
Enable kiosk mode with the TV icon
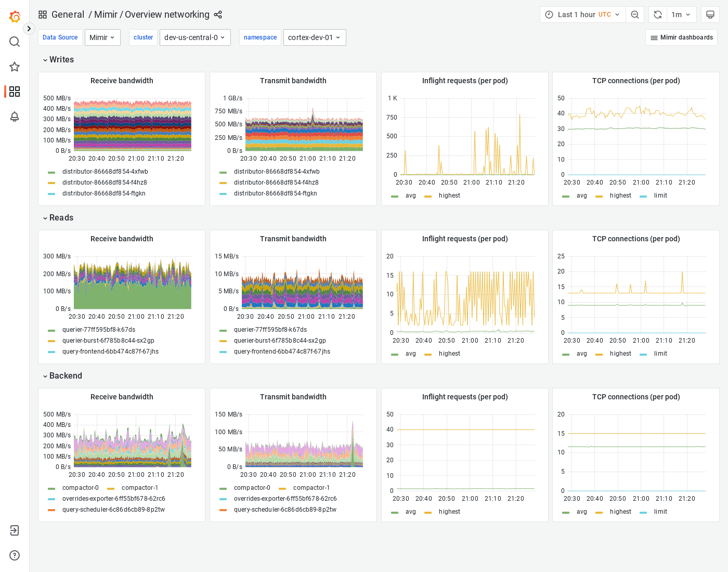[710, 15]
